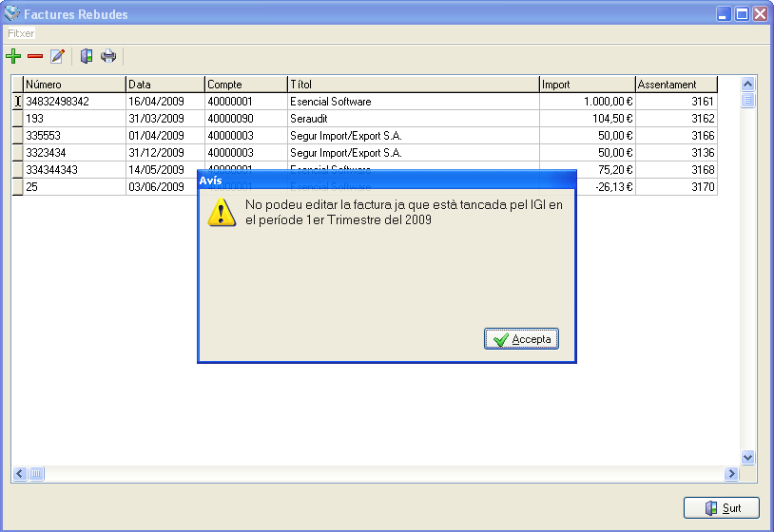The width and height of the screenshot is (774, 532).
Task: Click the Surt button to exit
Action: pos(721,508)
